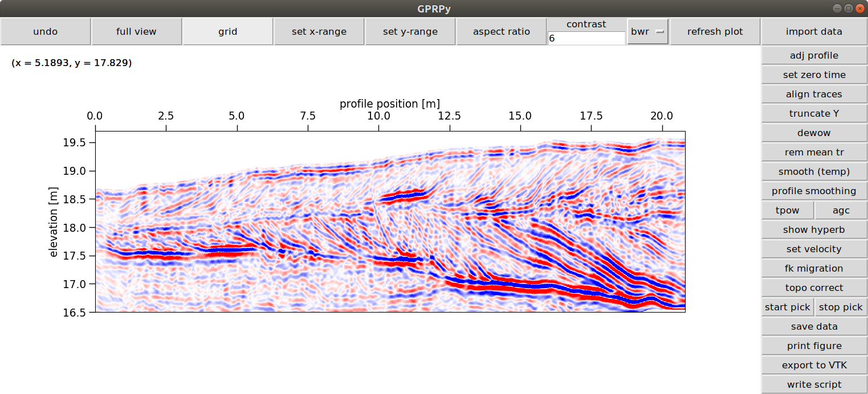Viewport: 868px width, 394px height.
Task: Toggle the grid button
Action: click(228, 31)
